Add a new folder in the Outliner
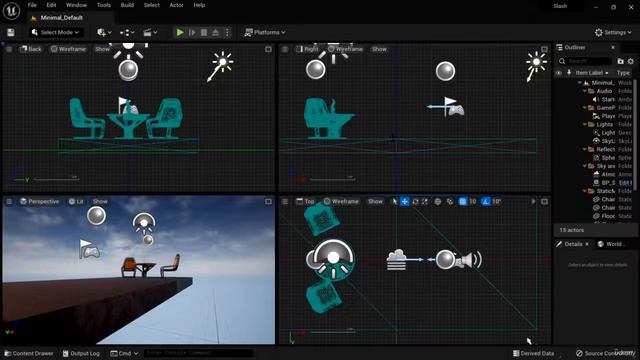 620,61
